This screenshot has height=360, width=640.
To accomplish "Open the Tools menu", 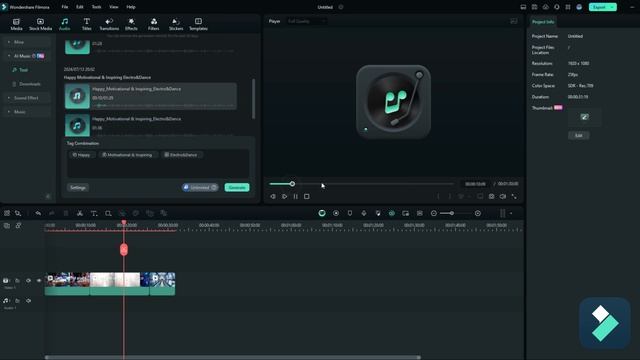I will pos(96,7).
